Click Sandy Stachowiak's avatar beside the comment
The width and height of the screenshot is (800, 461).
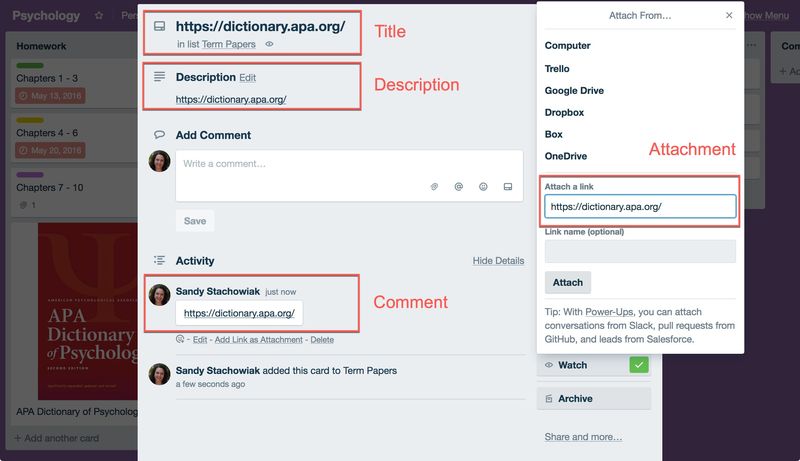(159, 295)
